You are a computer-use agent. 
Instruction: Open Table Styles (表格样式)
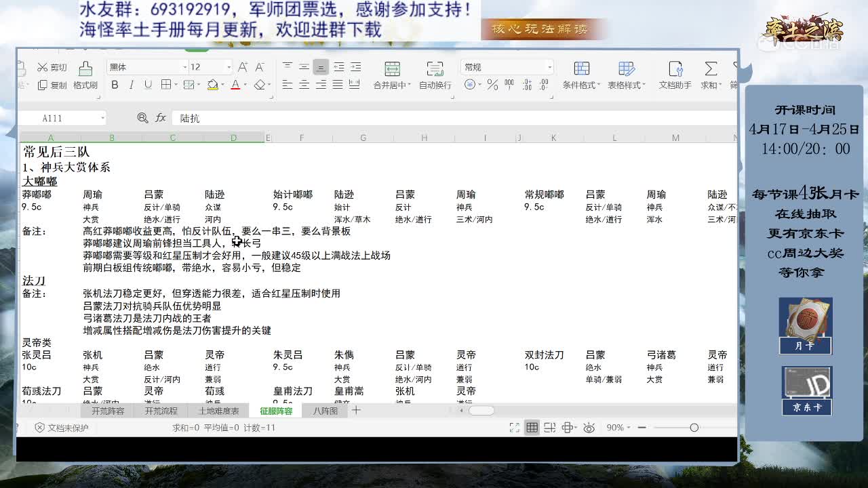point(626,75)
